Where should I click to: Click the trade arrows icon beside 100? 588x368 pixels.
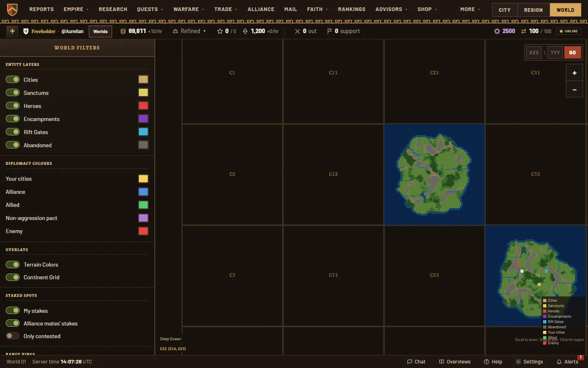[523, 31]
